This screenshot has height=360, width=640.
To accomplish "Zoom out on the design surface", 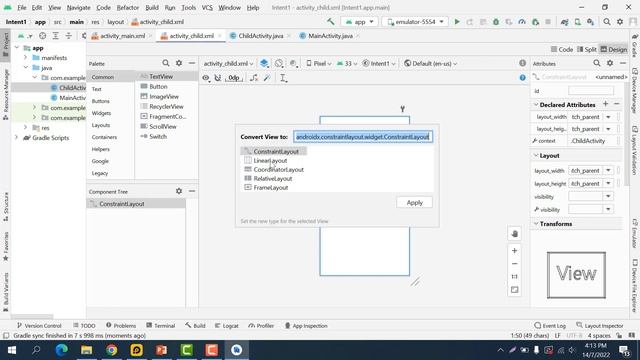I will (514, 264).
